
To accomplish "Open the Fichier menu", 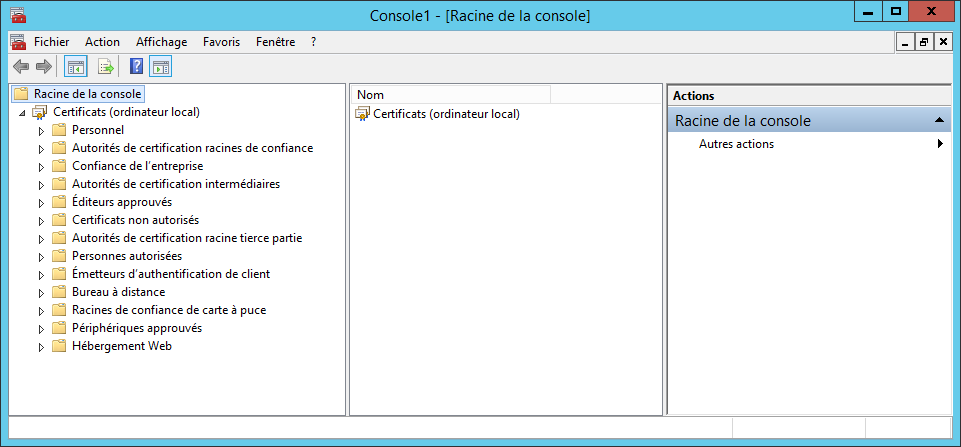I will (51, 42).
